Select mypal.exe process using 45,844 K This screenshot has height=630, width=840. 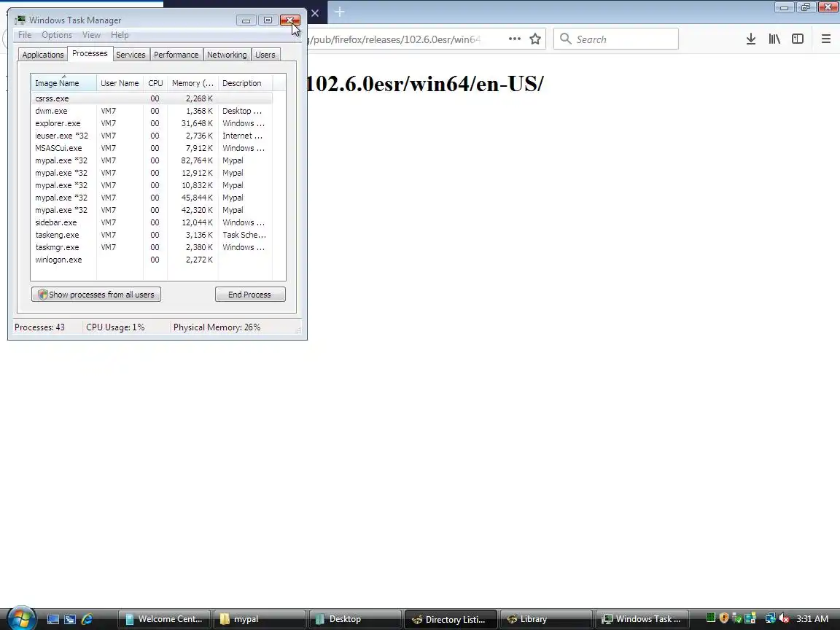pyautogui.click(x=152, y=198)
